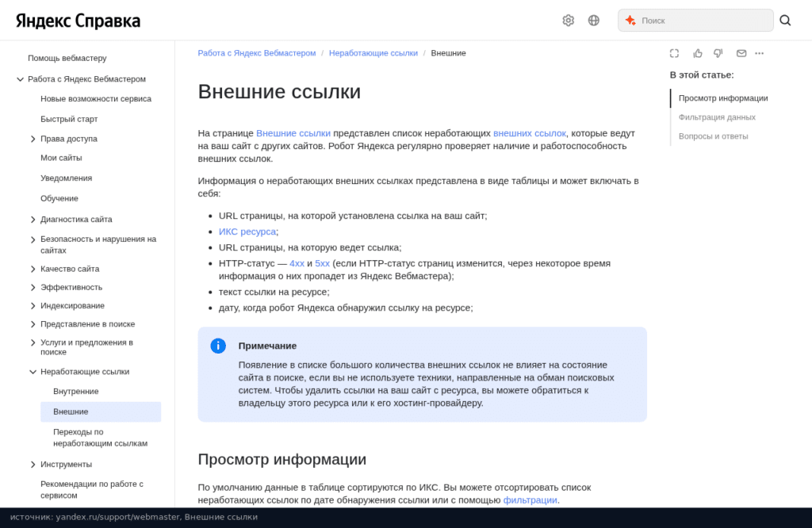Open Переходы по неработающим ссылкам
The width and height of the screenshot is (812, 528).
(100, 438)
